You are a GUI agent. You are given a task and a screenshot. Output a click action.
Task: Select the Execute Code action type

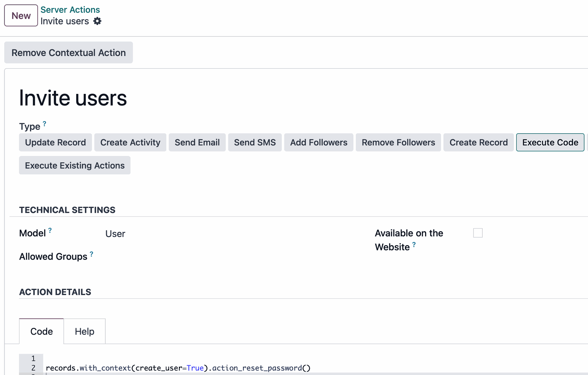pos(550,142)
